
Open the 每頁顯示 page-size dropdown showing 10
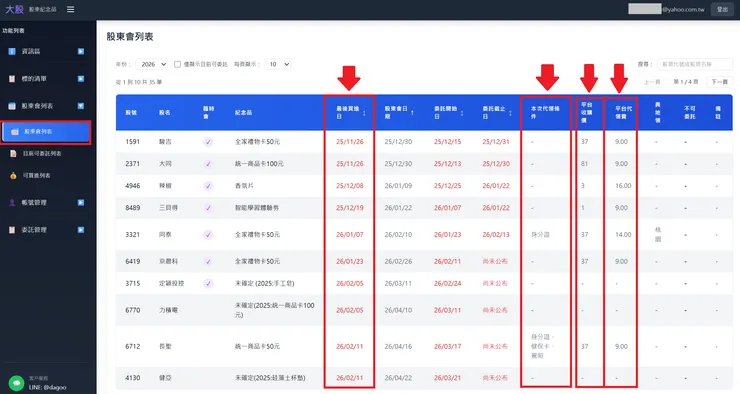[x=278, y=64]
